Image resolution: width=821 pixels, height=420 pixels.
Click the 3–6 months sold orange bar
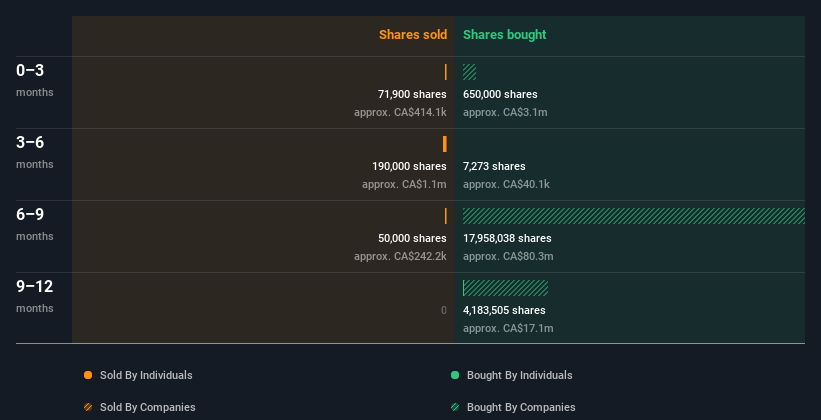(x=445, y=144)
